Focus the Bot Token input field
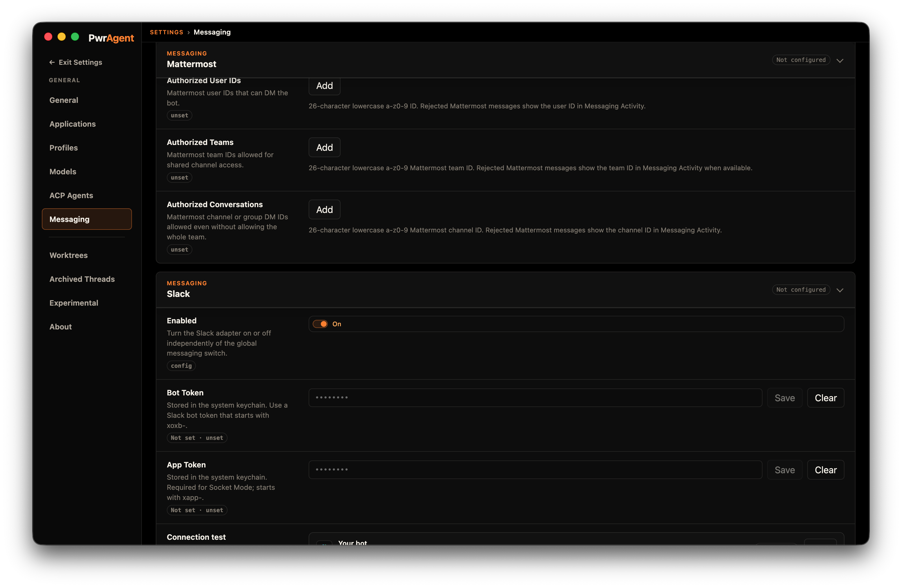This screenshot has height=588, width=902. click(535, 398)
